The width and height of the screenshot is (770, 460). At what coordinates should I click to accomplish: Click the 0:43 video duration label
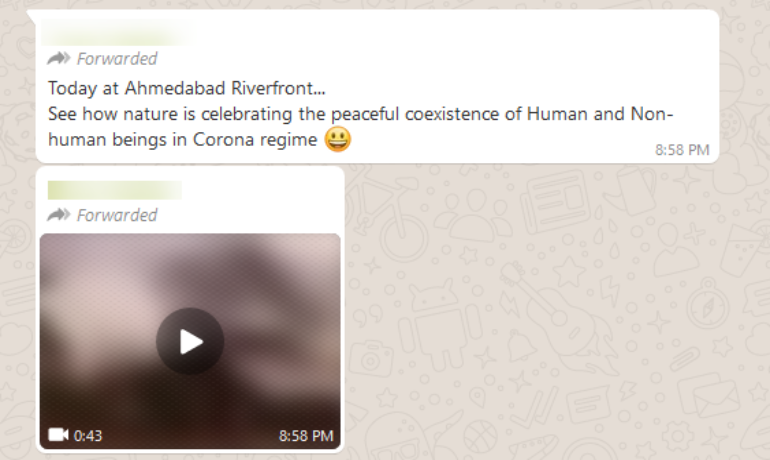(x=88, y=435)
